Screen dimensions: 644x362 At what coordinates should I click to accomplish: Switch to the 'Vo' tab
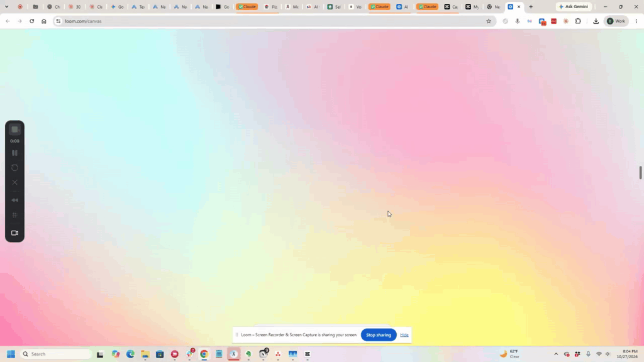pos(355,6)
